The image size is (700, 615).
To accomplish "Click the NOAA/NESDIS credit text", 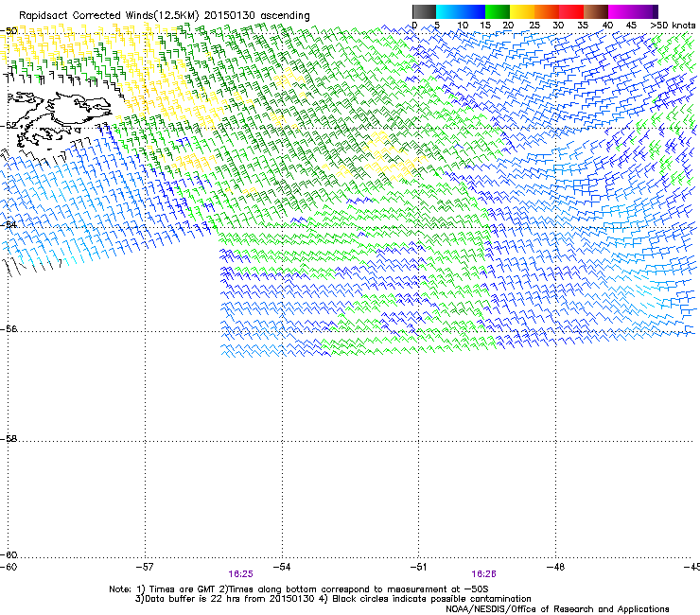I will point(557,609).
